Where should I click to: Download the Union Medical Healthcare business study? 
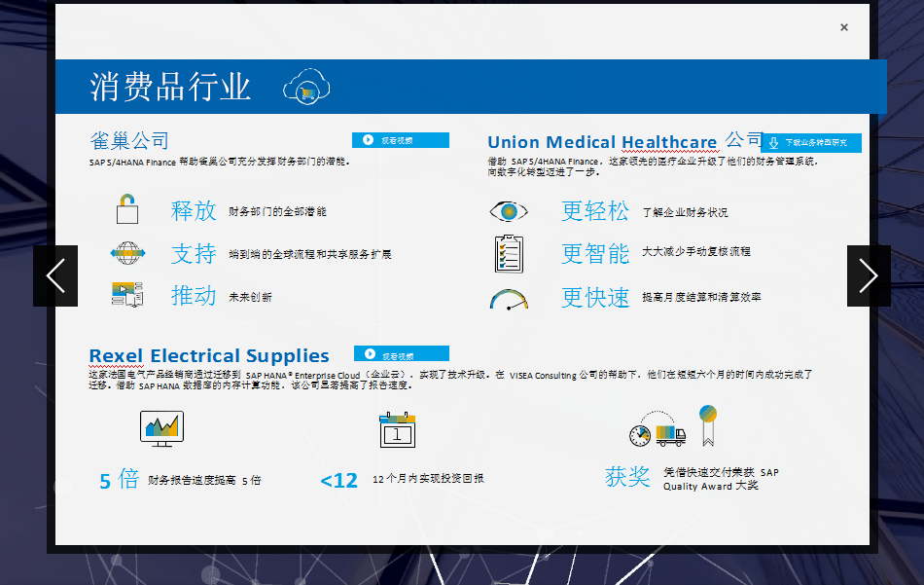coord(811,143)
